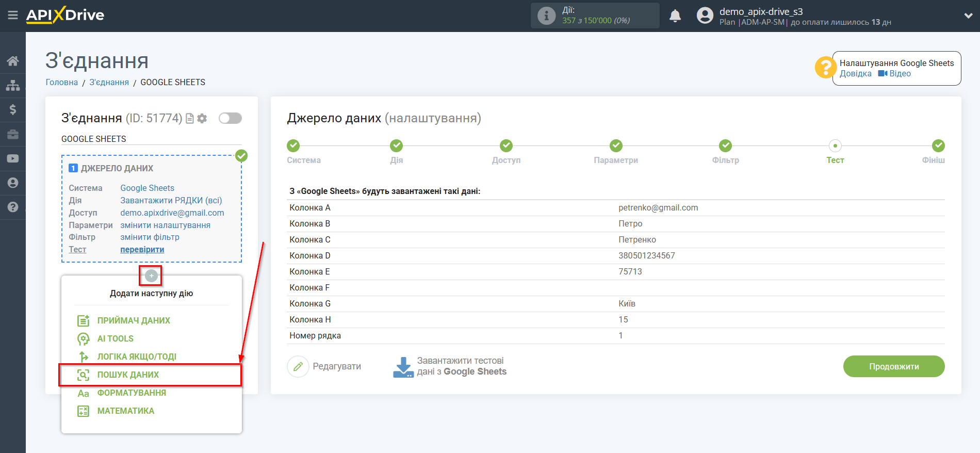Click the 380501234567 value
Screen dimensions: 980x453
(647, 255)
